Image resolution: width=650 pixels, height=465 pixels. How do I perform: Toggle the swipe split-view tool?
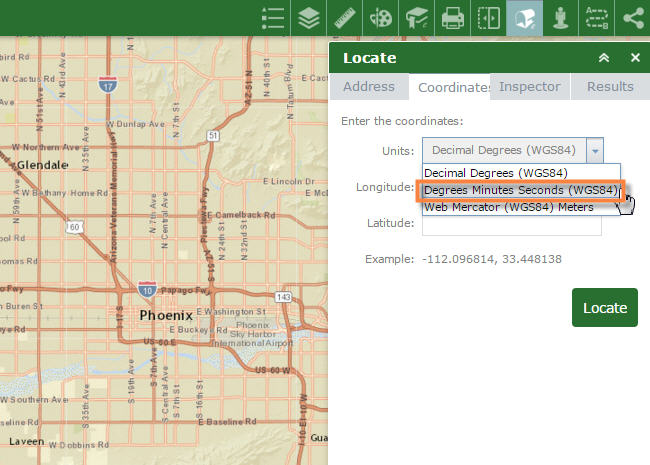point(488,18)
